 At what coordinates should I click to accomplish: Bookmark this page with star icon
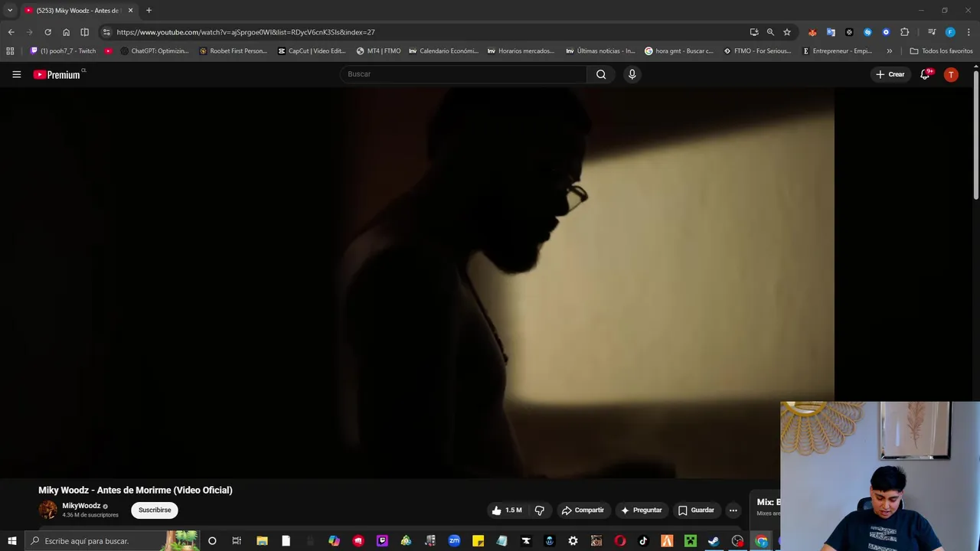click(787, 32)
